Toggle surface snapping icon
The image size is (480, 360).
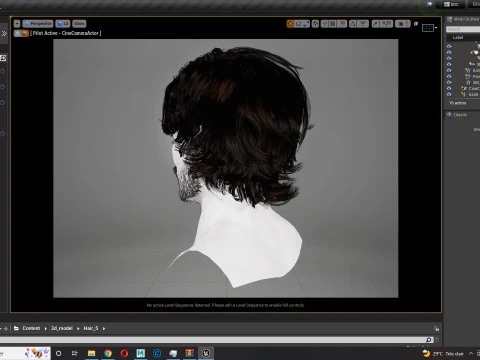tap(325, 24)
